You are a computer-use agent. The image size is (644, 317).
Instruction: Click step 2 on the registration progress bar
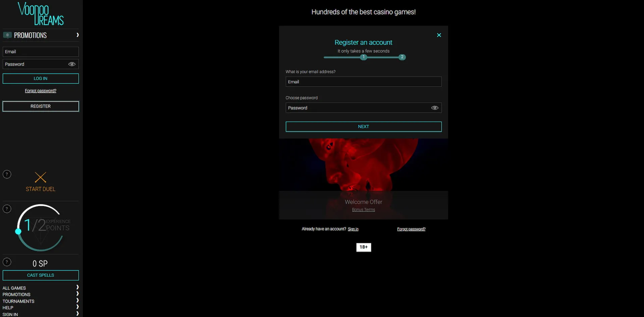(x=402, y=57)
